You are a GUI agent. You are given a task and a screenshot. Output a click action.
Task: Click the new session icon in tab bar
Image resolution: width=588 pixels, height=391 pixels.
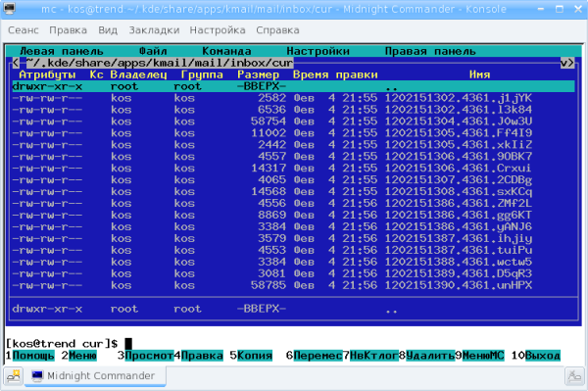14,375
